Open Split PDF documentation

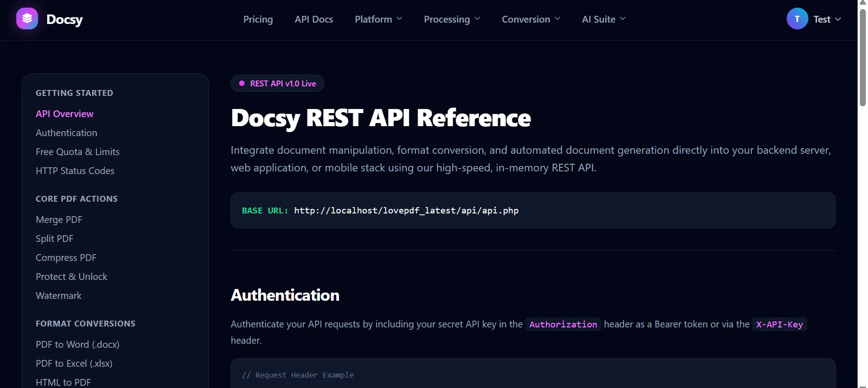pos(54,239)
